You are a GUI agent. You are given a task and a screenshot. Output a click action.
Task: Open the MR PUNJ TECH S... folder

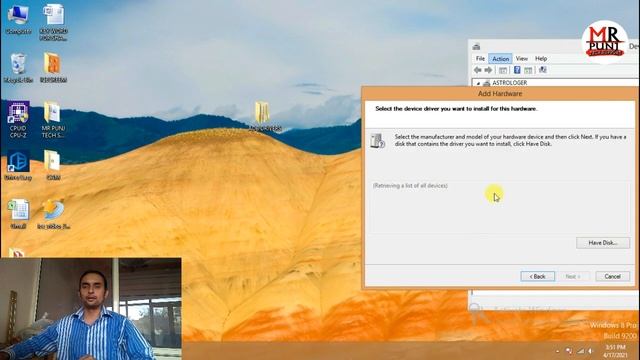coord(53,119)
